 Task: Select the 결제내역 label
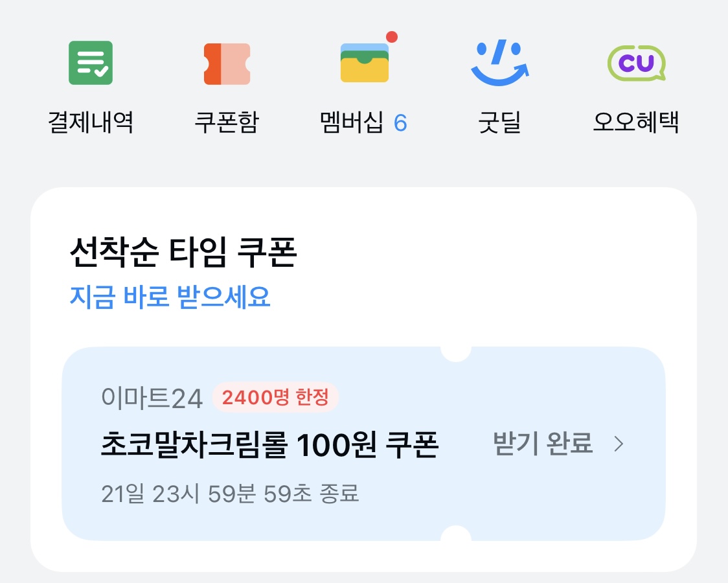pos(91,122)
